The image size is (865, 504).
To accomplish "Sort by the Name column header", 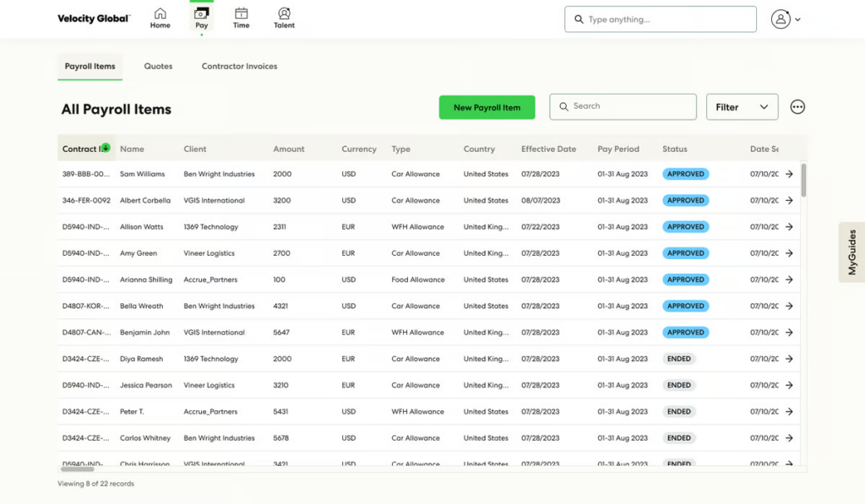I will 132,149.
